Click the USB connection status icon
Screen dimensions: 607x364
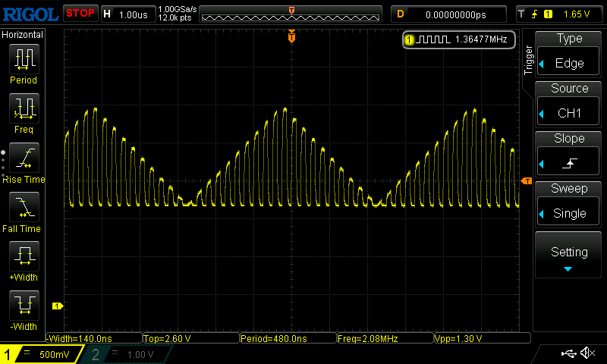568,353
